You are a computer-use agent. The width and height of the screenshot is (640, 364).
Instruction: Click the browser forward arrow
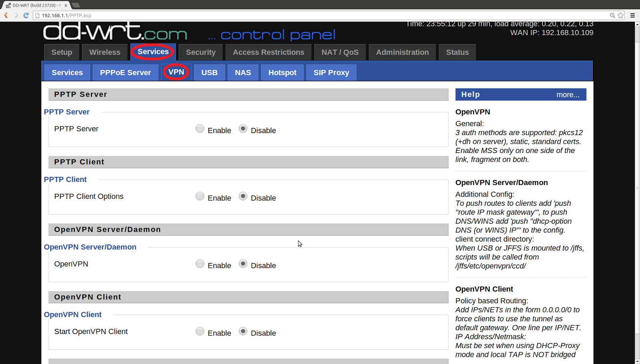[16, 15]
